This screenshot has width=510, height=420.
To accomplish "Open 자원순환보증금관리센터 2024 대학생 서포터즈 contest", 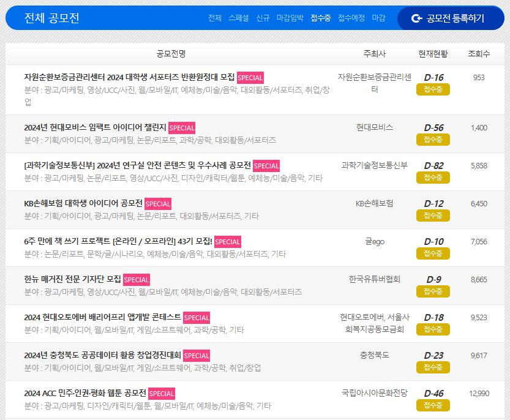I will point(129,77).
